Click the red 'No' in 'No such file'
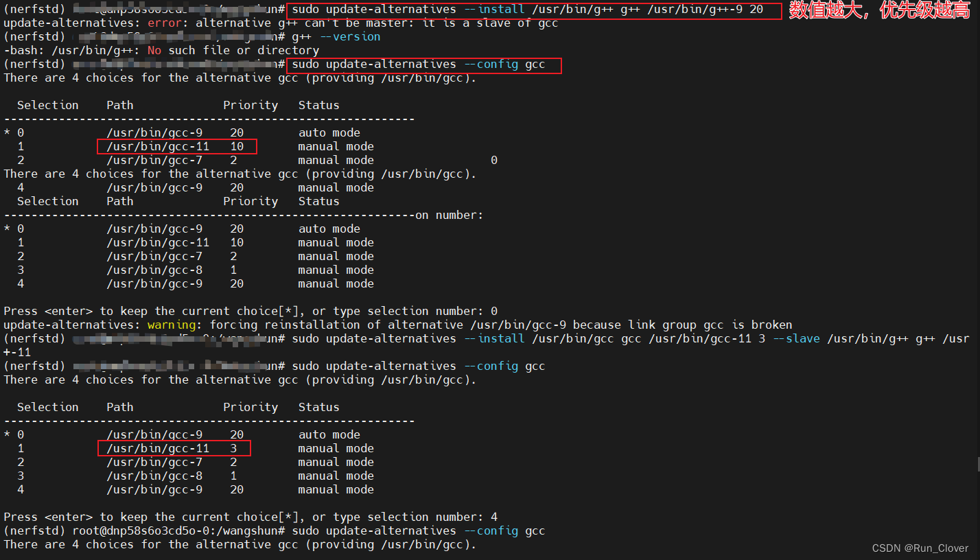This screenshot has height=560, width=980. point(154,51)
